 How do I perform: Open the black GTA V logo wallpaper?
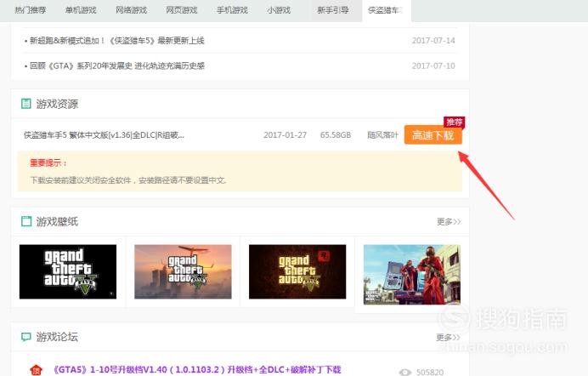[68, 271]
